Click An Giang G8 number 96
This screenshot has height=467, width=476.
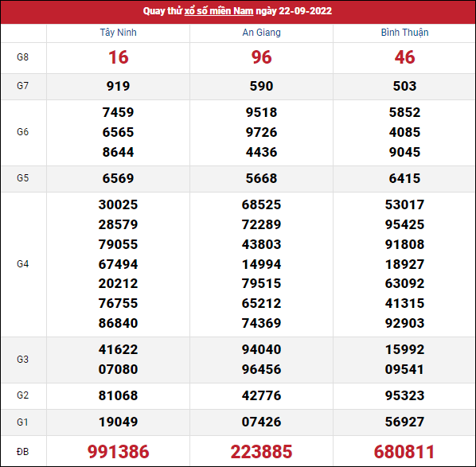(261, 57)
